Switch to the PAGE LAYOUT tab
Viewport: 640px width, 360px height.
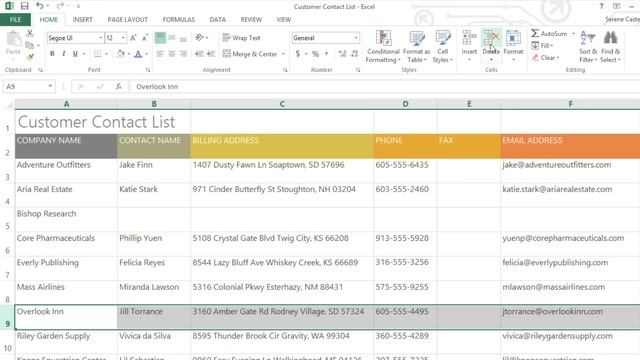tap(128, 20)
